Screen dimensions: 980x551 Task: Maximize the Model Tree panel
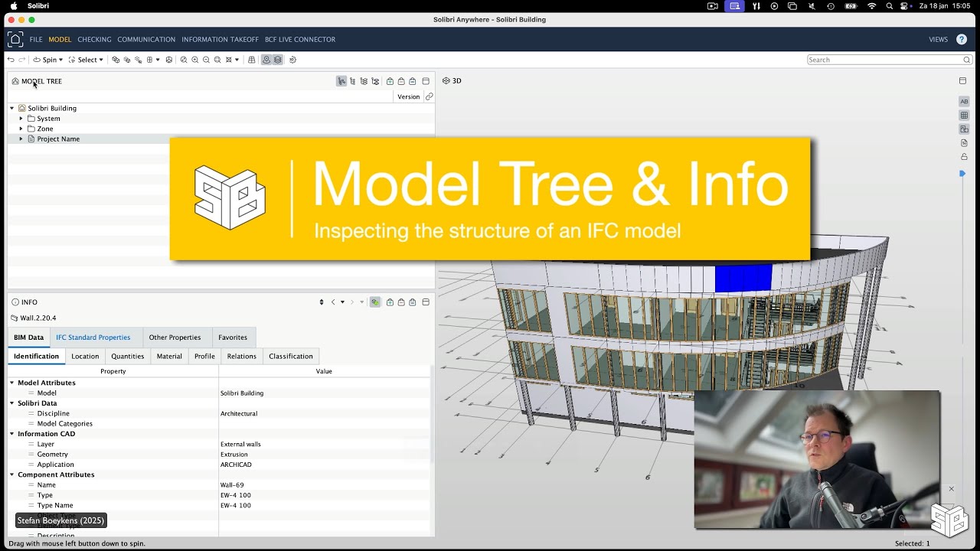point(426,81)
